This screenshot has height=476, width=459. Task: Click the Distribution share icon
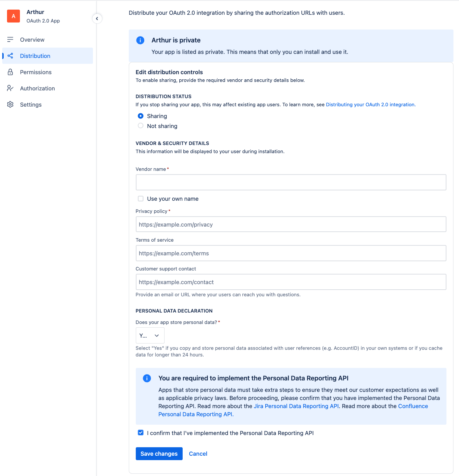tap(10, 56)
